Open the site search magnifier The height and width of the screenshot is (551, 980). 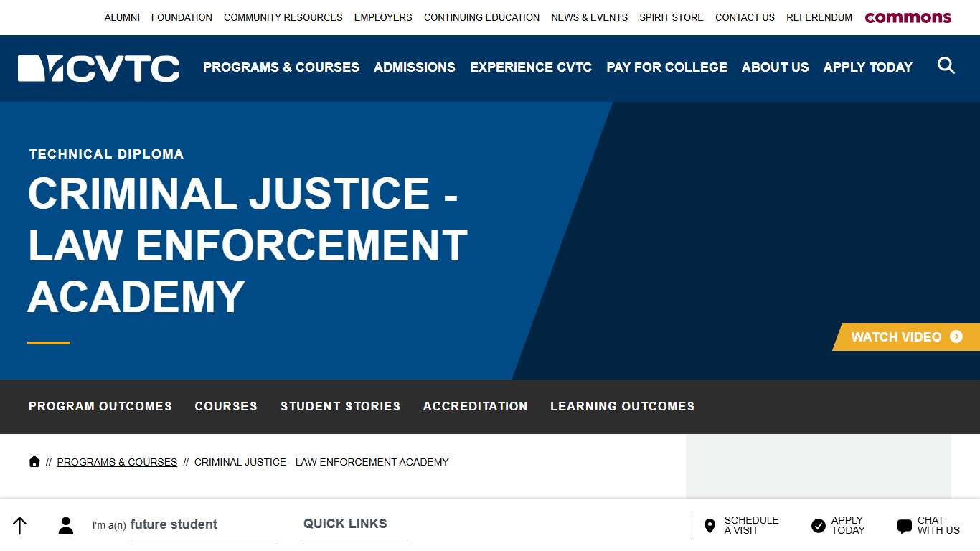point(946,65)
